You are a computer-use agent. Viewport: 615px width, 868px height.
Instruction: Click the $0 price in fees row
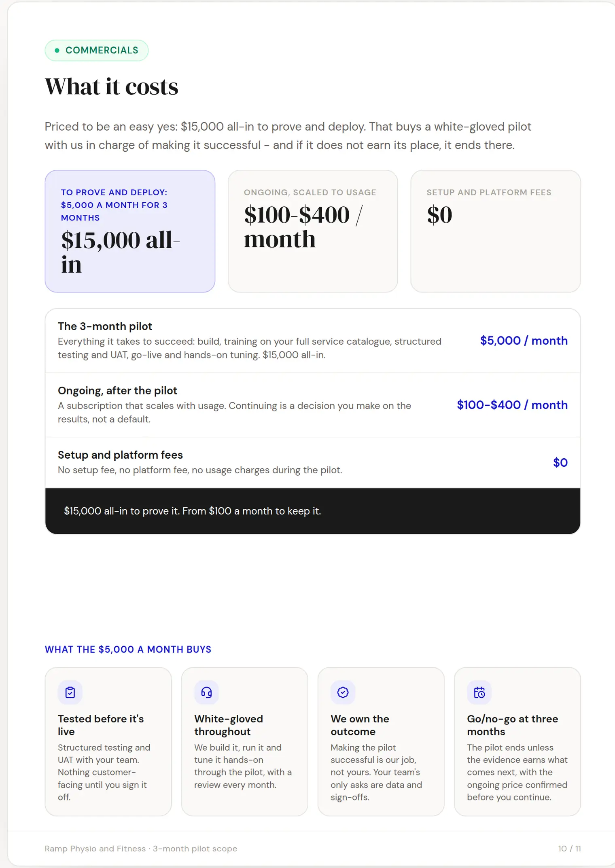point(560,462)
